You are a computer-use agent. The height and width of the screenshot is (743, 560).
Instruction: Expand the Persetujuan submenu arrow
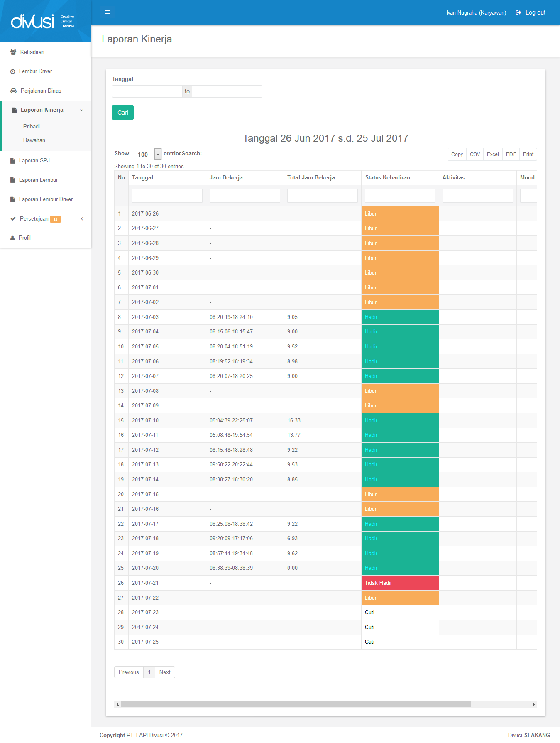tap(82, 219)
